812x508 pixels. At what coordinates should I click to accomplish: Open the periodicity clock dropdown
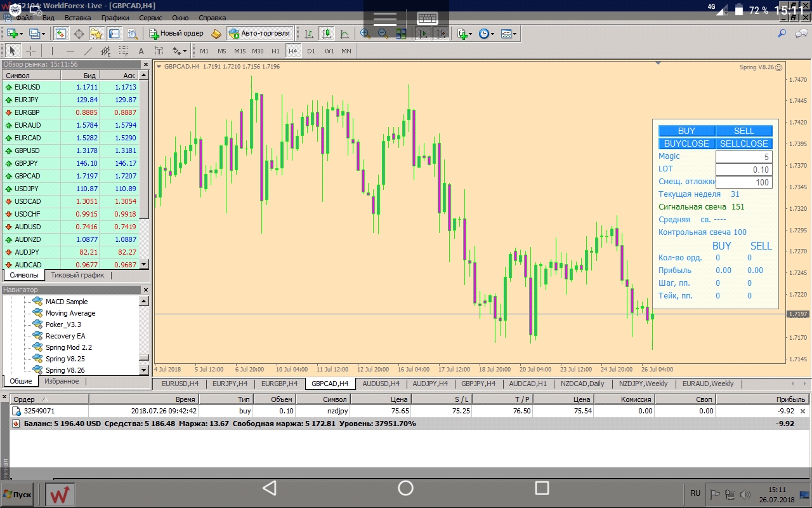tap(486, 33)
